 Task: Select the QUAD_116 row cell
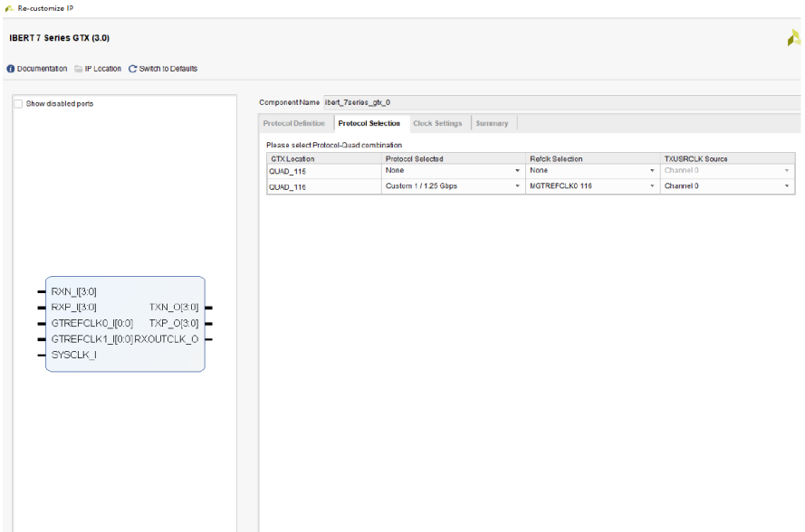click(324, 186)
